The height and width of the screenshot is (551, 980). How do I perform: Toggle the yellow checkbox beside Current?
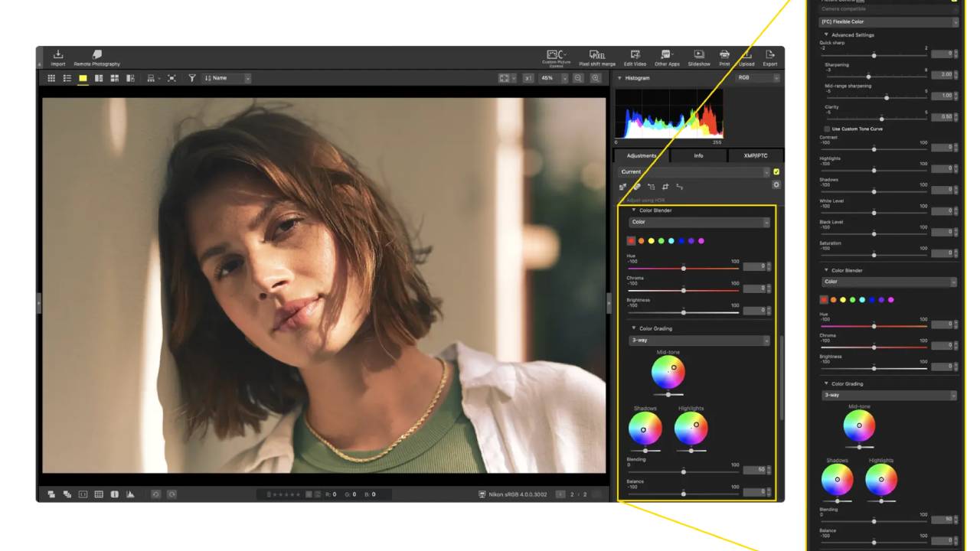tap(776, 171)
